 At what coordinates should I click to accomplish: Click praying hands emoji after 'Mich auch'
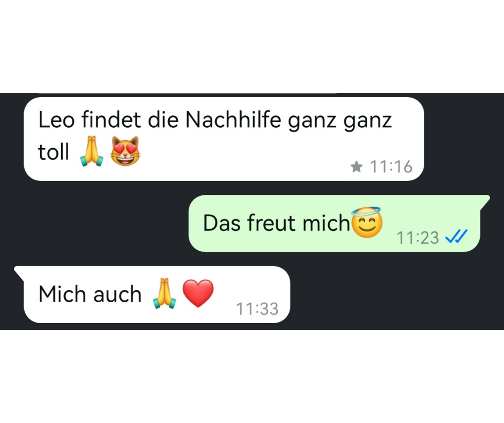pyautogui.click(x=164, y=293)
